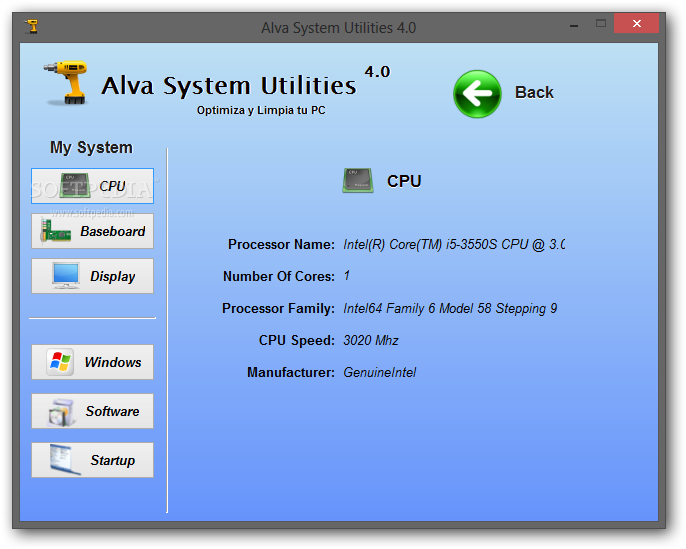
Task: Click the My System heading
Action: [91, 147]
